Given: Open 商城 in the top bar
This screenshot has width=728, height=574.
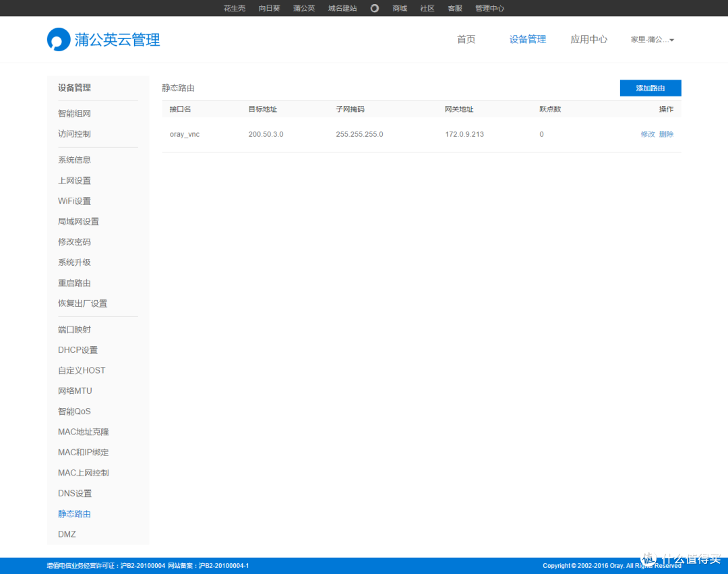Looking at the screenshot, I should [x=400, y=8].
